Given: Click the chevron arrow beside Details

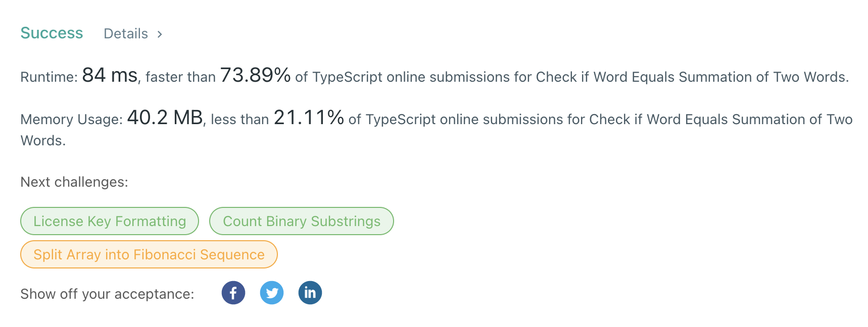Looking at the screenshot, I should (160, 34).
